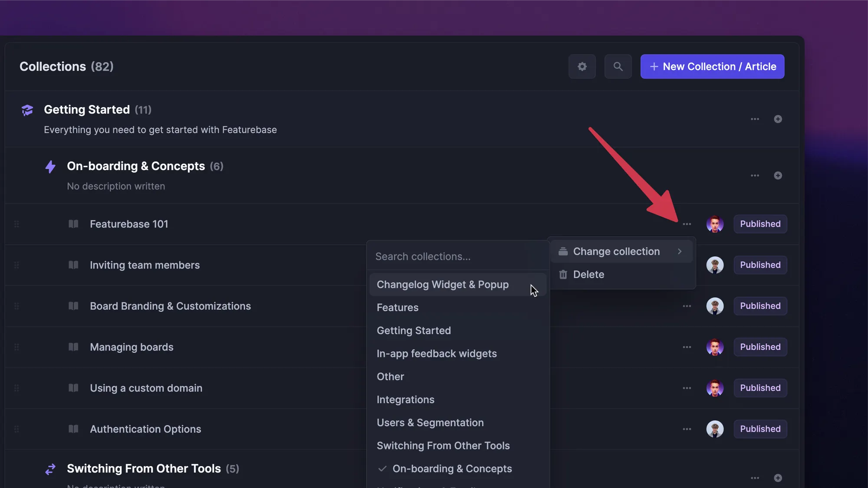Image resolution: width=868 pixels, height=488 pixels.
Task: Click Published badge on Managing boards
Action: (x=760, y=347)
